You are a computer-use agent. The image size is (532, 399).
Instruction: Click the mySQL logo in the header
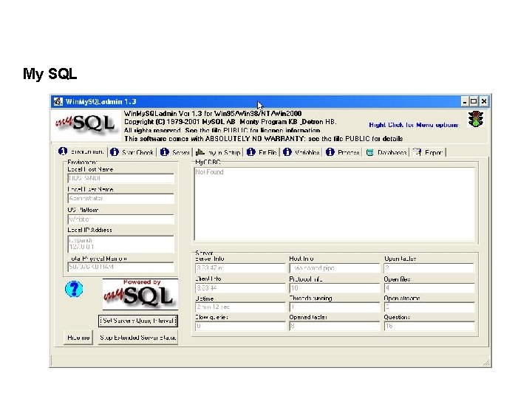(86, 125)
